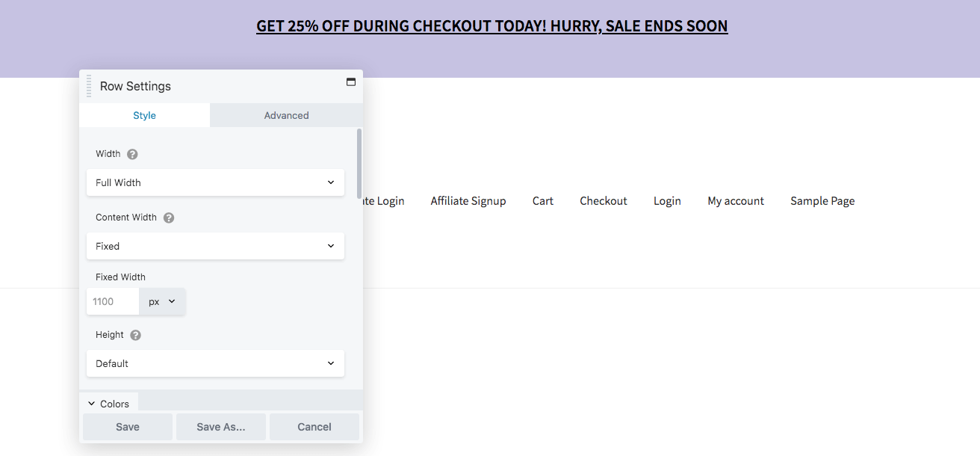Click the Save button
980x456 pixels.
click(x=128, y=427)
